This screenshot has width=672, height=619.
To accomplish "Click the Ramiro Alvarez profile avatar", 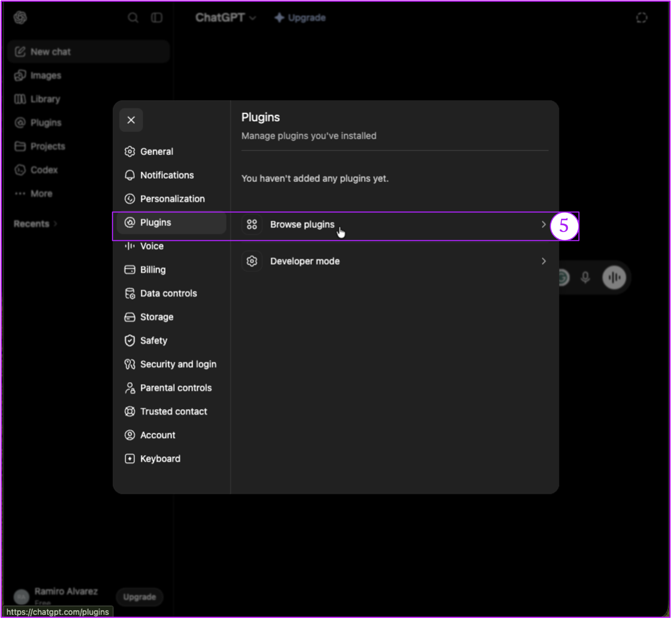I will point(21,597).
